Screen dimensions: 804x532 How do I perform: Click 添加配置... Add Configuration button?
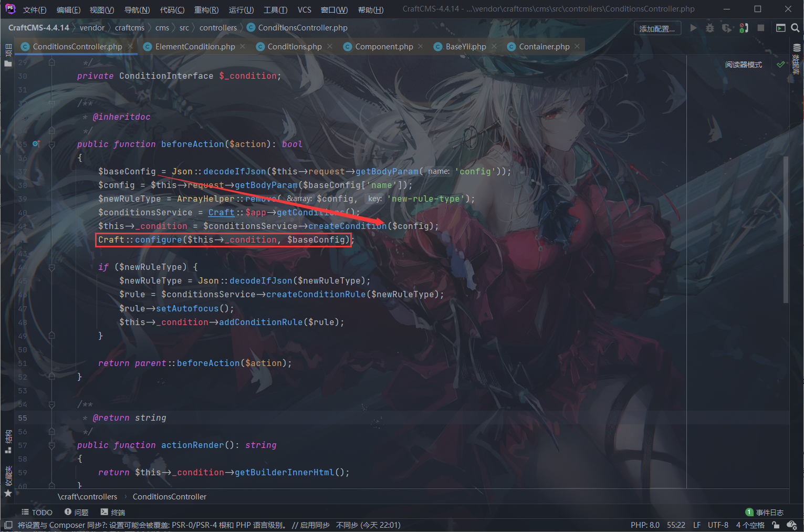click(x=657, y=28)
